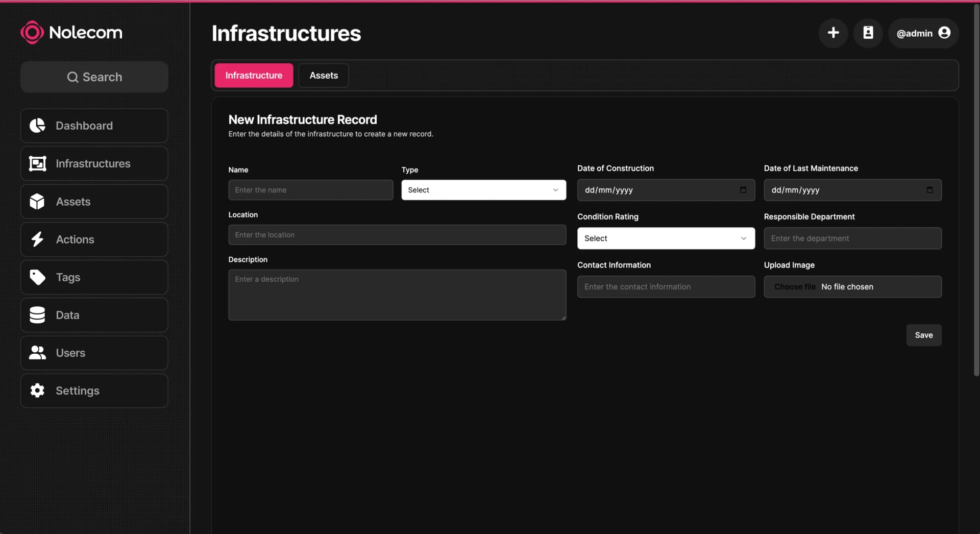
Task: Click the plus icon in the header
Action: (x=833, y=33)
